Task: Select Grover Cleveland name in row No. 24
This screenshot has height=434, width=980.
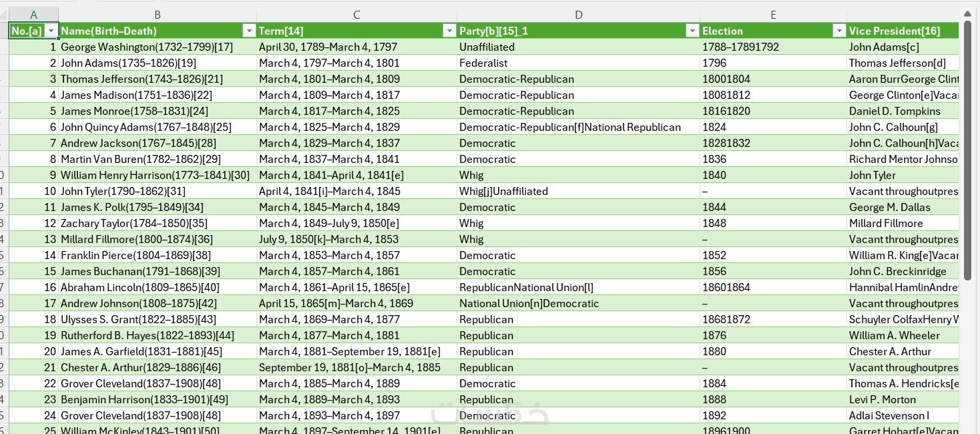Action: tap(158, 415)
